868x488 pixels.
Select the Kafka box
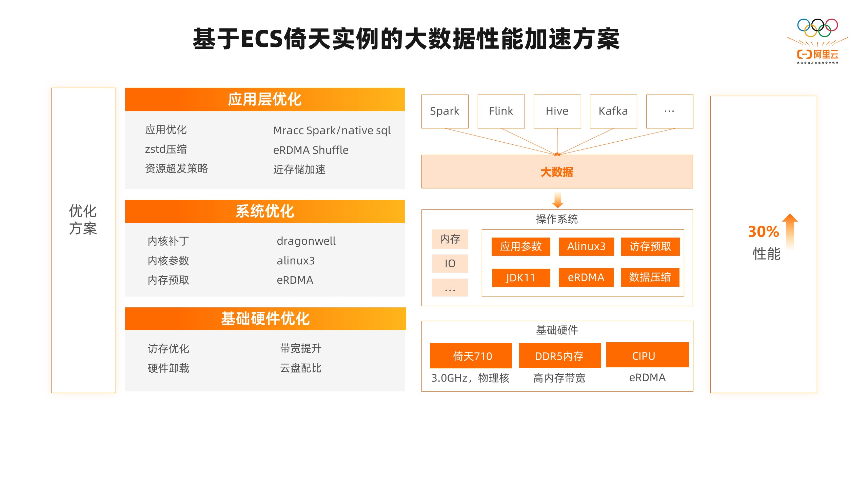point(613,111)
